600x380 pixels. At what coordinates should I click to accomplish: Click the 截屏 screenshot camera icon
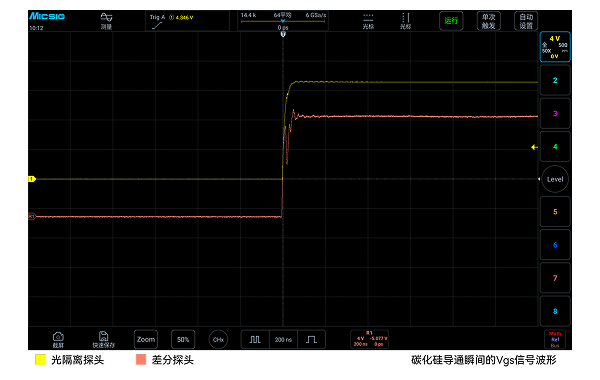pos(58,339)
